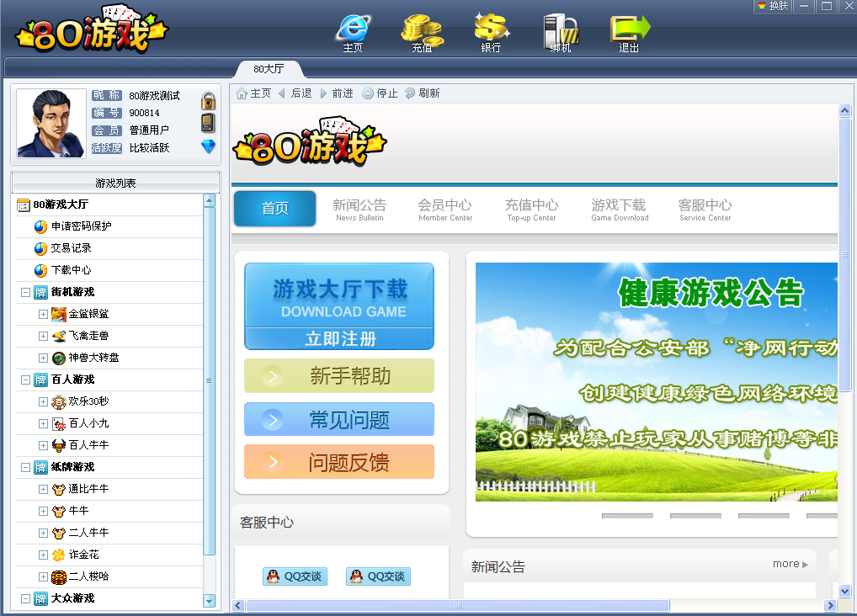Click the 健康游戏公告 banner image
This screenshot has height=616, width=857.
[657, 381]
